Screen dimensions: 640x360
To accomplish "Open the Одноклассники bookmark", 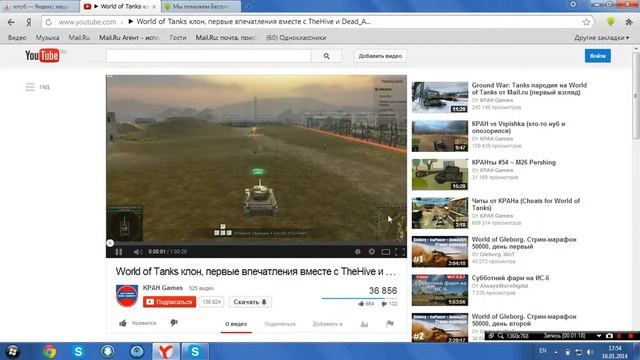I will pyautogui.click(x=296, y=38).
